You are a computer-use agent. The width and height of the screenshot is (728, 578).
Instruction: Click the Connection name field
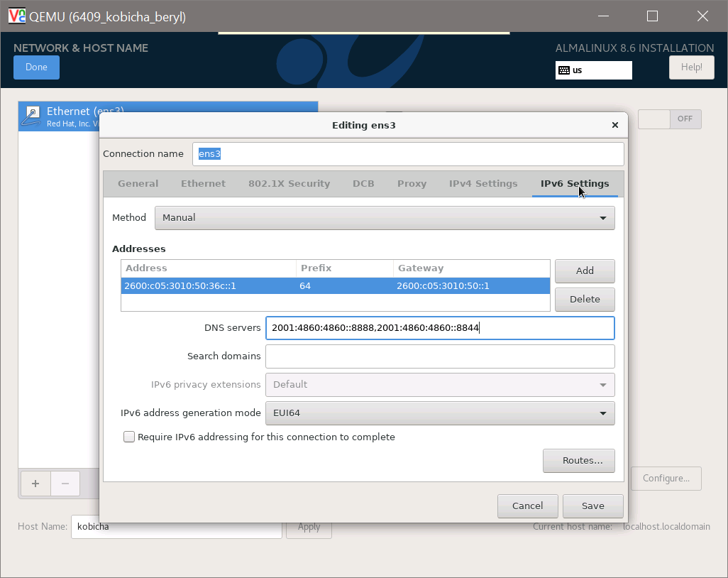408,154
